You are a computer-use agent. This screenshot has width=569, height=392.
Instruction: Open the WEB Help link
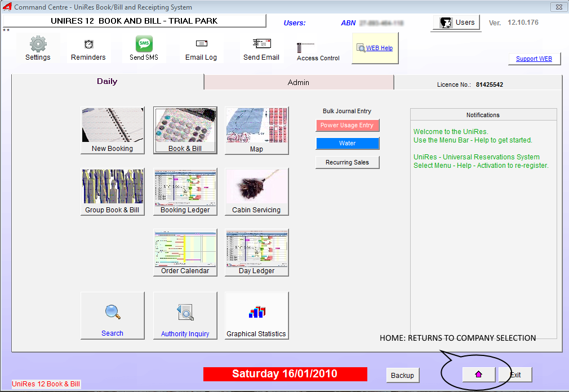click(379, 48)
